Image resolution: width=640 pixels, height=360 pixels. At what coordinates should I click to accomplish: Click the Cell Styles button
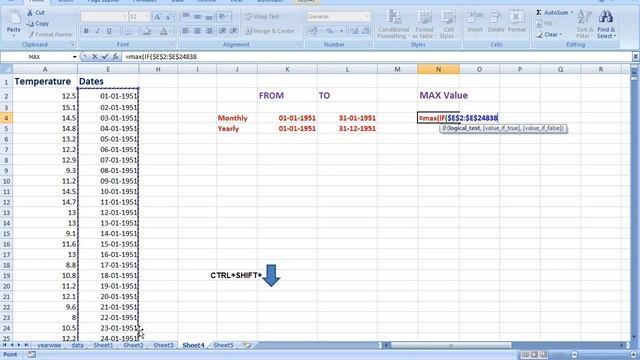click(x=448, y=24)
